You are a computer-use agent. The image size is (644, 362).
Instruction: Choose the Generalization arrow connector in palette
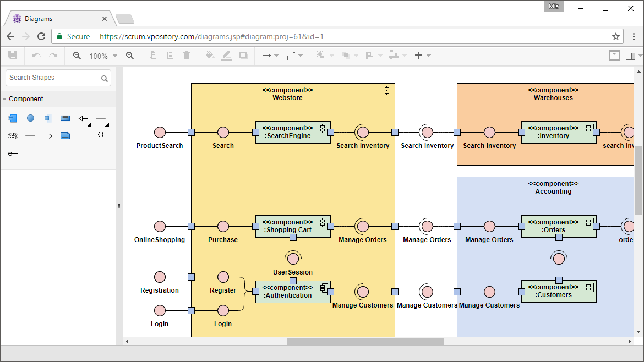(x=83, y=119)
